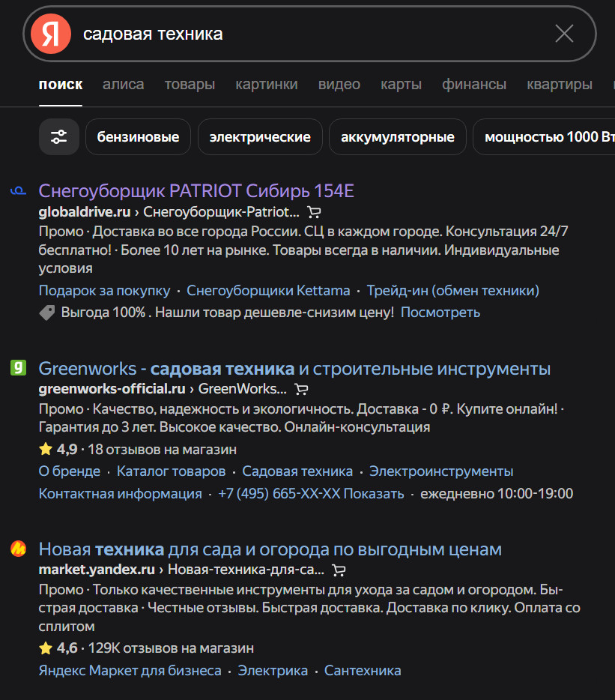Screen dimensions: 615x700
Task: Switch to the алиса tab
Action: [123, 85]
